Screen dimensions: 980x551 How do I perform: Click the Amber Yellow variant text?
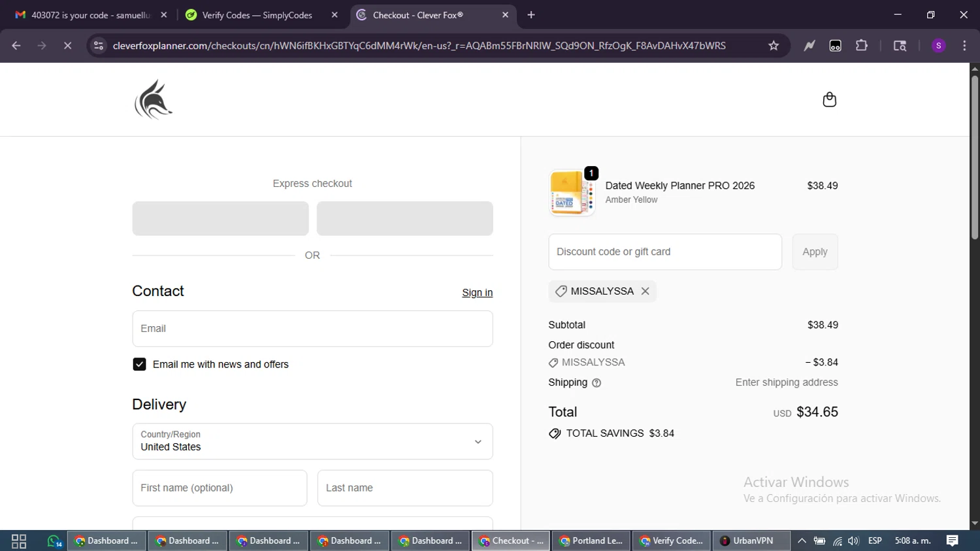pos(631,200)
